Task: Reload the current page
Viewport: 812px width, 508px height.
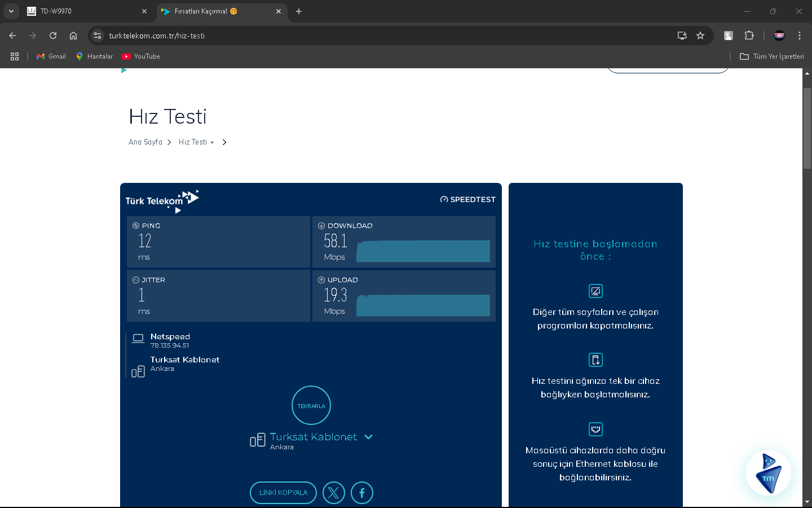Action: [x=53, y=36]
